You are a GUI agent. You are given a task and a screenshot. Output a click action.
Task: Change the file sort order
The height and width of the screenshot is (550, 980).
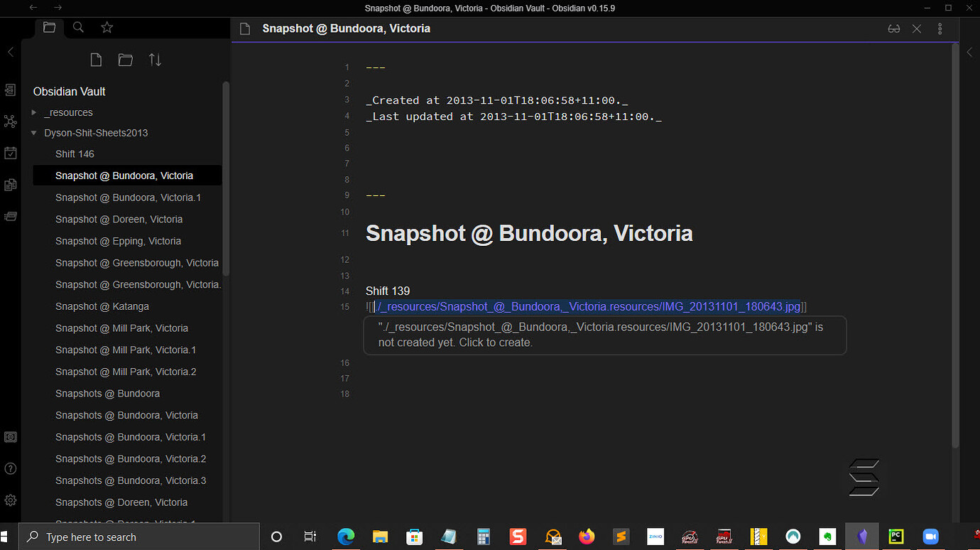tap(155, 60)
